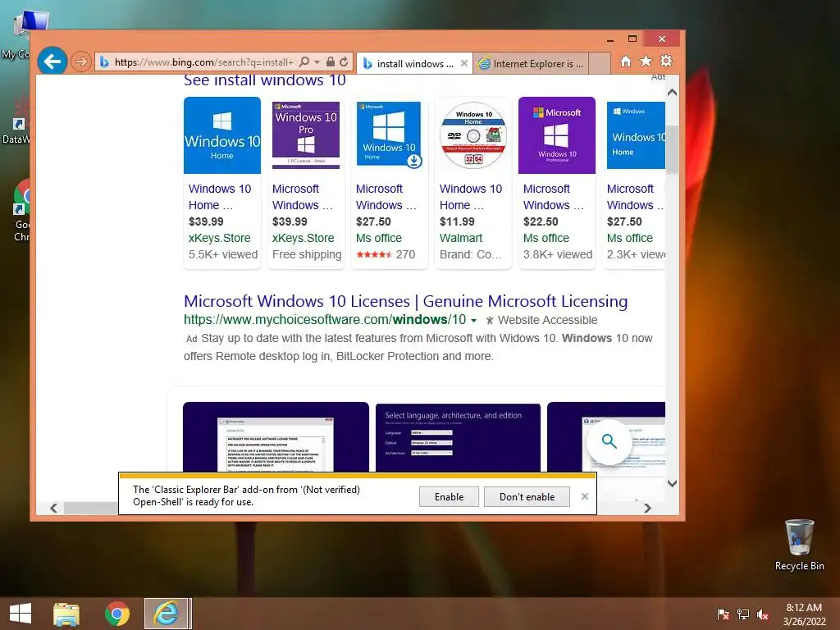
Task: Open the Recycle Bin desktop icon
Action: 799,545
